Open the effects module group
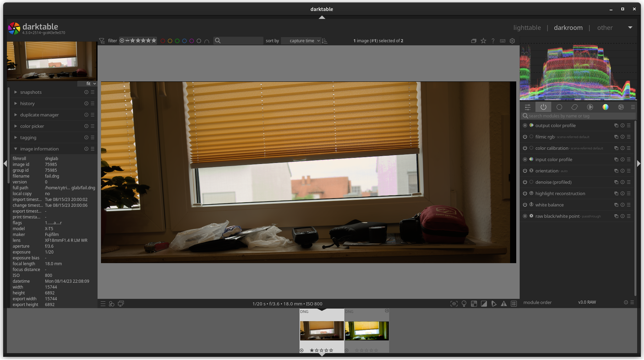Viewport: 644px width, 360px height. (621, 107)
